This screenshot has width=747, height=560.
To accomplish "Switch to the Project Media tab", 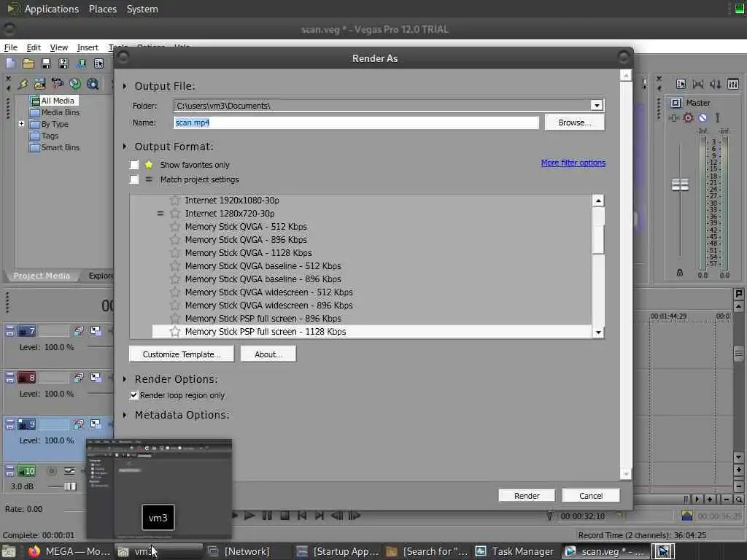I will point(42,276).
